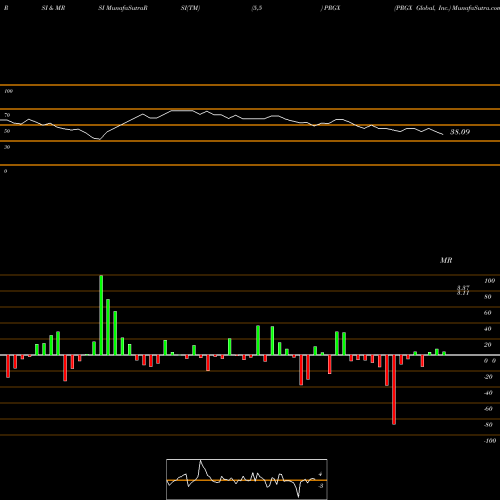The image size is (500, 500).
Task: Click the 'SI MunafaSutraR' header text
Action: 123,8
